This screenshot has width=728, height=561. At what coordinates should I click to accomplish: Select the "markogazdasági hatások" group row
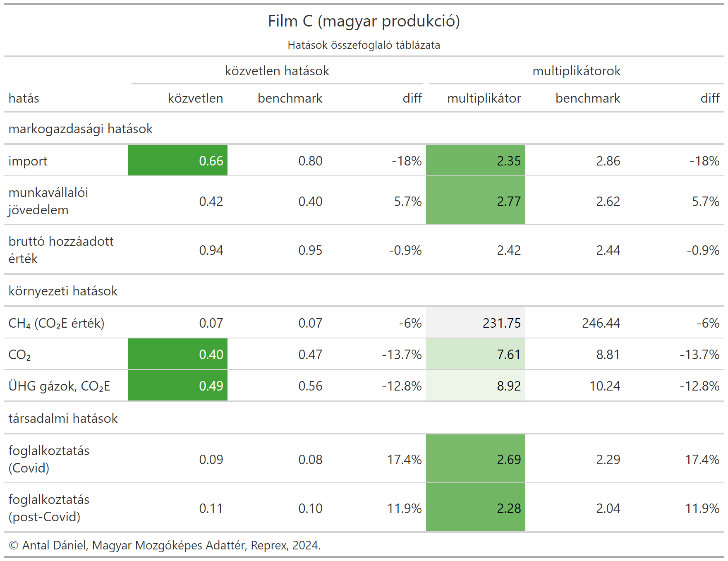pyautogui.click(x=81, y=129)
